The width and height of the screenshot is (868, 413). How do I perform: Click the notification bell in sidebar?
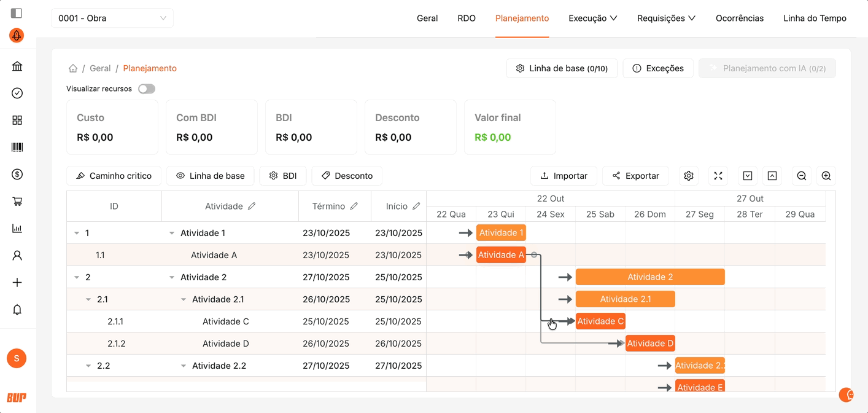[x=17, y=310]
